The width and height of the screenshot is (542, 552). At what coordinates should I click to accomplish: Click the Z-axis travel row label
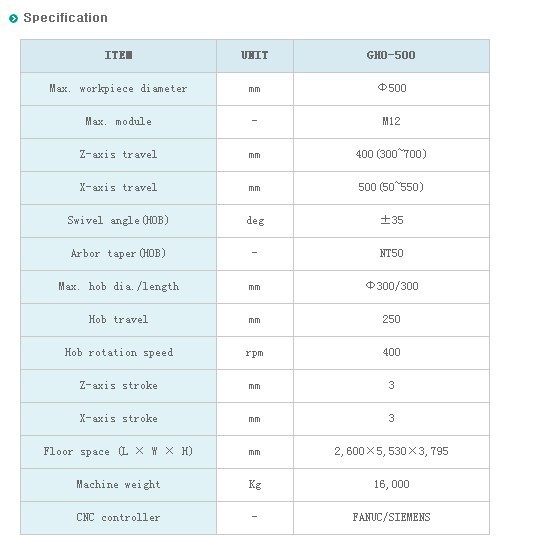tap(118, 154)
